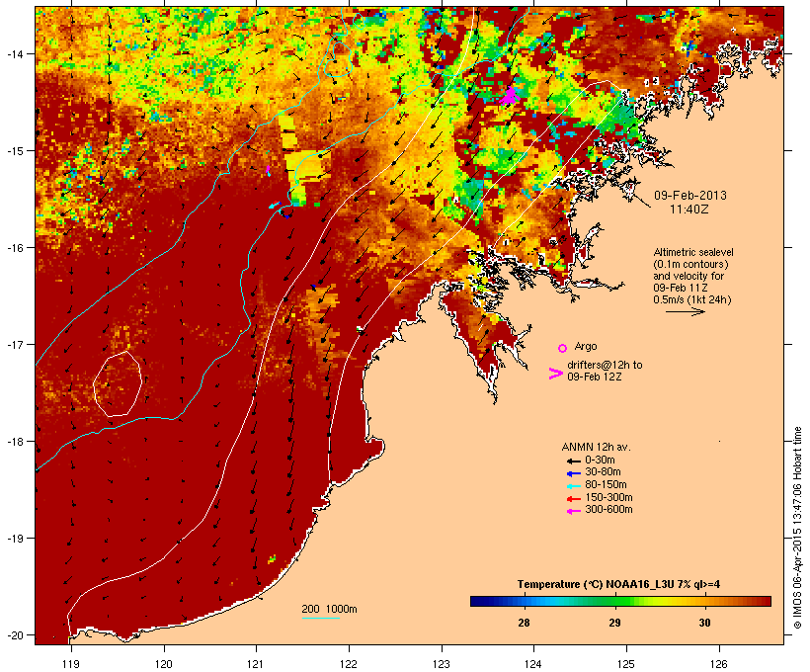Click the '80-150m' depth label

tap(606, 485)
